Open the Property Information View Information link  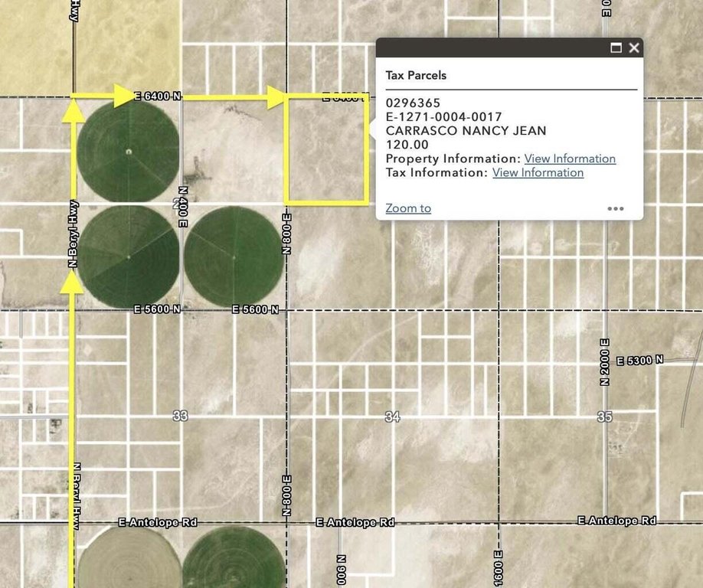click(569, 158)
